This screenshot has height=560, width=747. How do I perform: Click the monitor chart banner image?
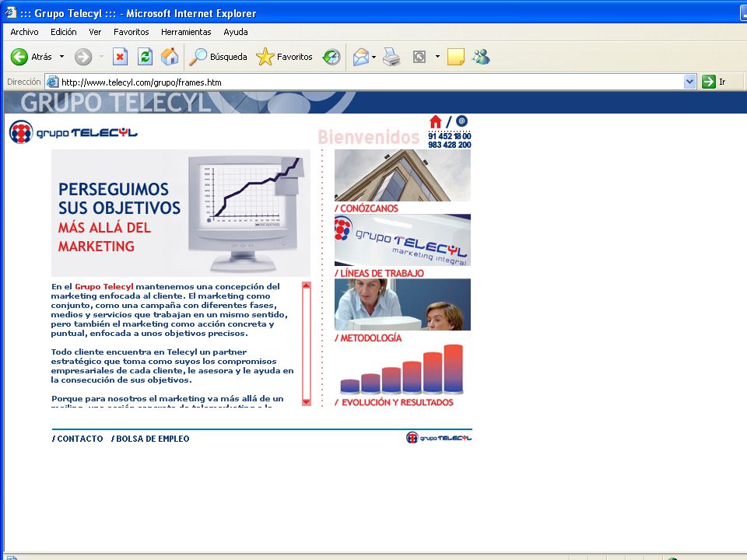click(x=181, y=213)
